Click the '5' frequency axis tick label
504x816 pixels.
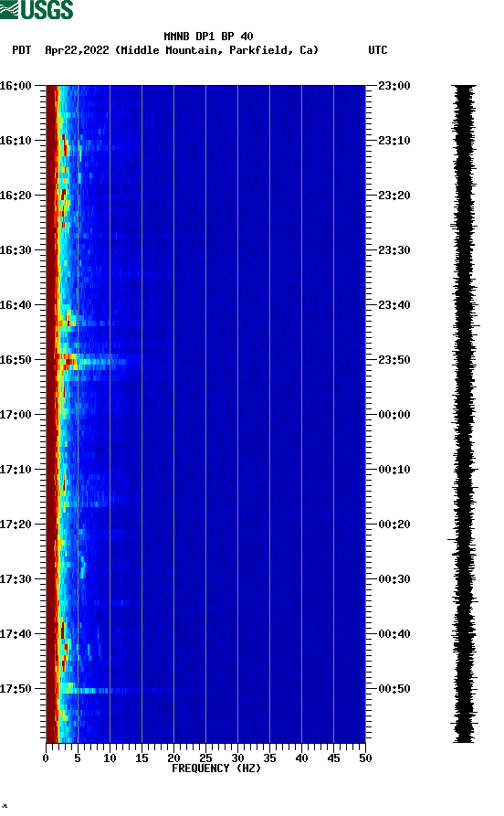pos(78,758)
